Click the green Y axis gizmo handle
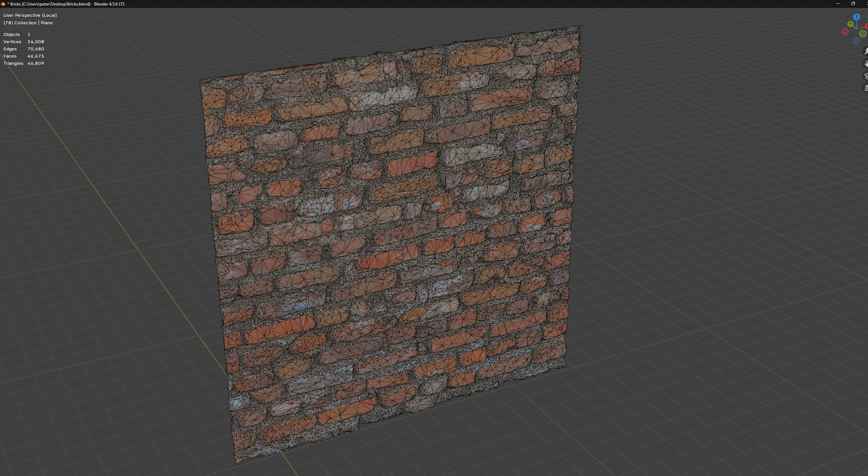Image resolution: width=868 pixels, height=476 pixels. (x=850, y=24)
